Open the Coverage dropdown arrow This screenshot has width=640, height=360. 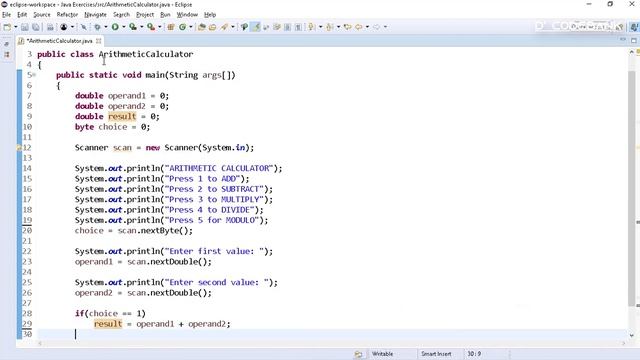[142, 27]
